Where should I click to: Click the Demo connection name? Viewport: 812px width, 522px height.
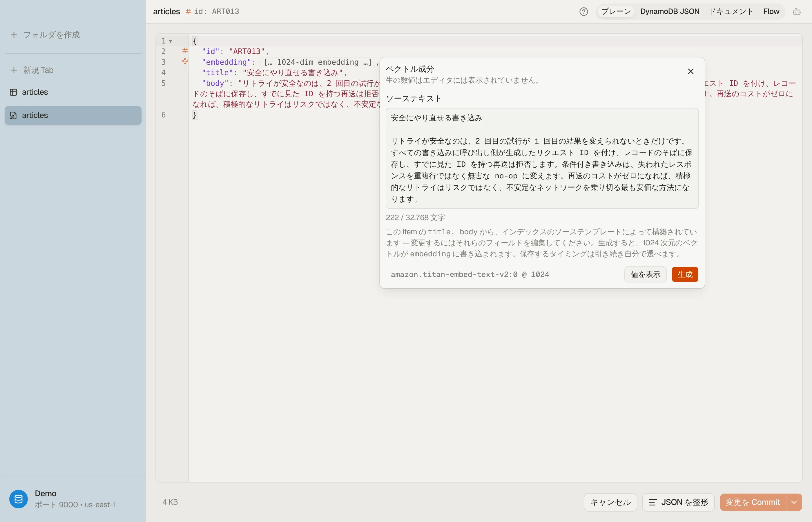(46, 493)
